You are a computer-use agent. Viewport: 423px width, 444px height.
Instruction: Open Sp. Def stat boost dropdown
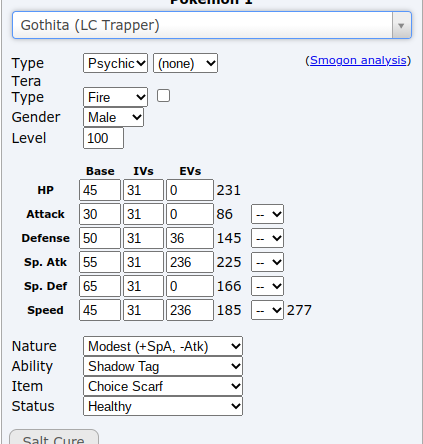pos(267,286)
